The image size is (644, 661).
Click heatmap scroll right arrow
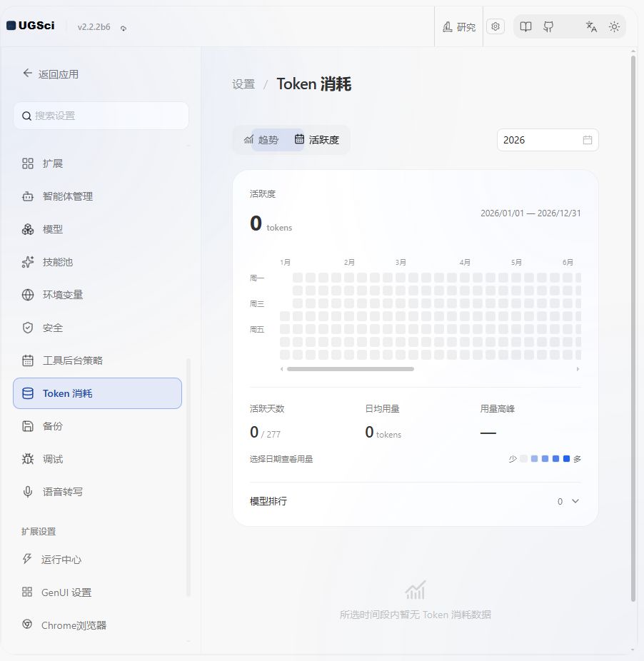pos(578,369)
